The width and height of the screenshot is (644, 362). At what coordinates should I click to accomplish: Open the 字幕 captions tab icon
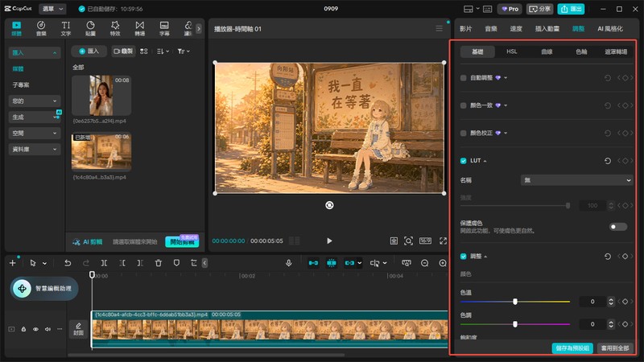164,28
